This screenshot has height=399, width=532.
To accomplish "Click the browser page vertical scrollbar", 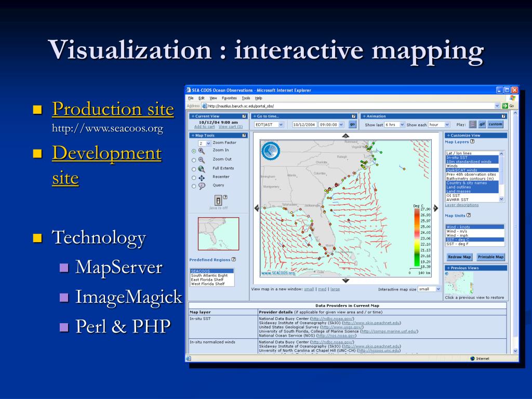I will click(515, 232).
